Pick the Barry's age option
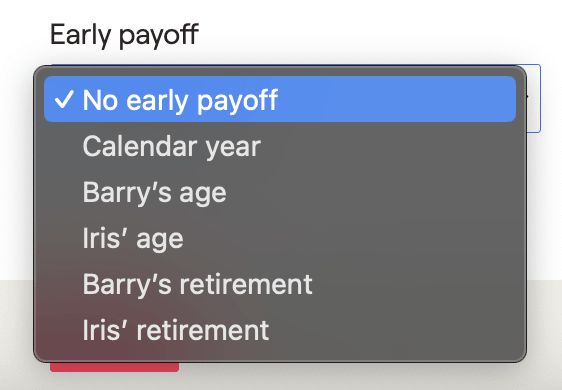562x390 pixels. (x=280, y=192)
